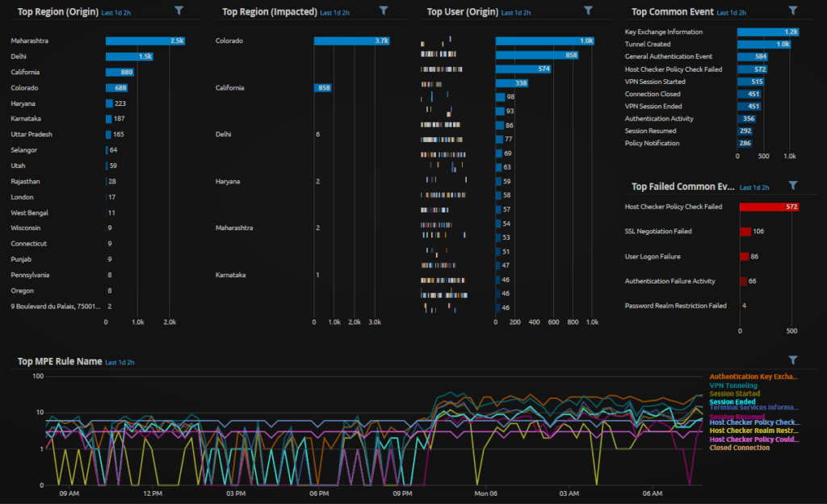Click filter icon on Top Common Event

pyautogui.click(x=793, y=10)
